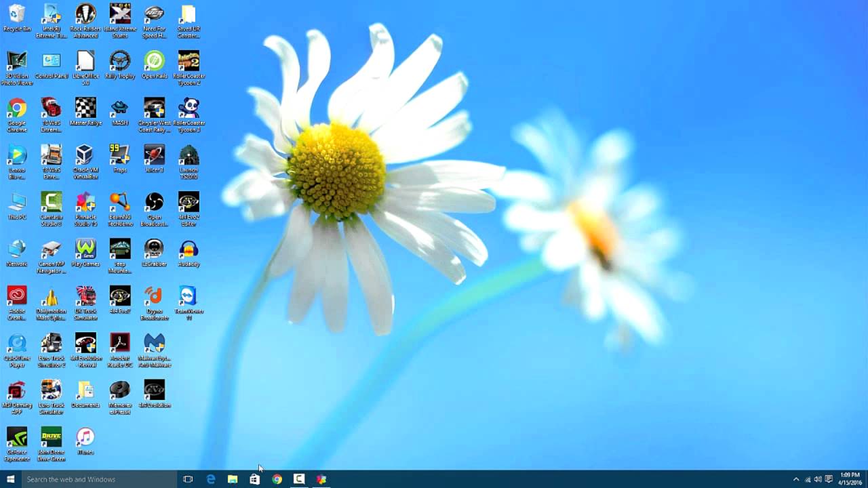
Task: Open Euro Truck Simulator 2 icon
Action: coord(52,350)
